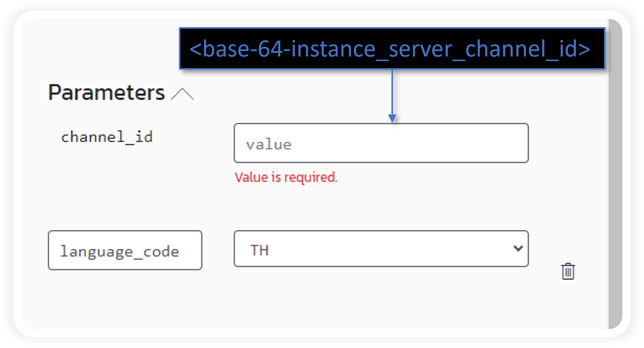Click the dropdown arrow beside TH

click(518, 248)
